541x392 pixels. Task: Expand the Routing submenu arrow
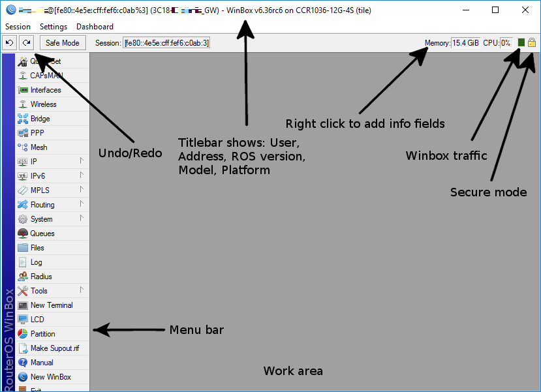pos(82,204)
